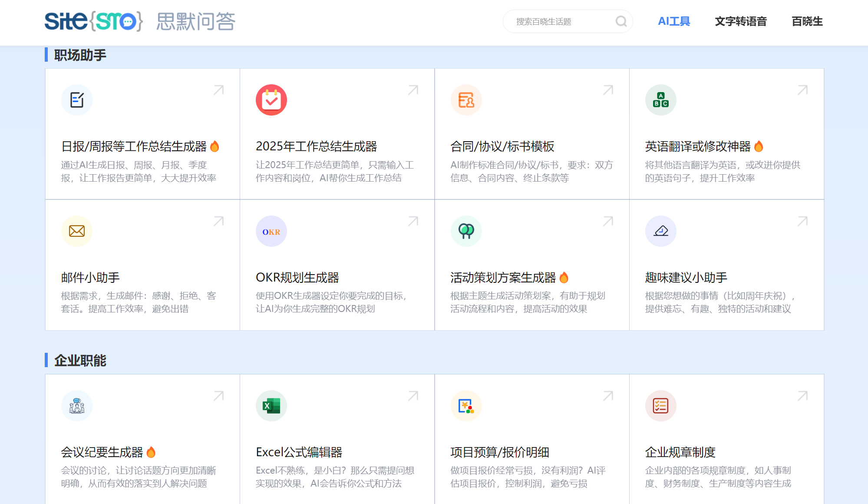The width and height of the screenshot is (868, 504).
Task: Select the 英语翻译神器 ABC blocks icon
Action: 660,99
